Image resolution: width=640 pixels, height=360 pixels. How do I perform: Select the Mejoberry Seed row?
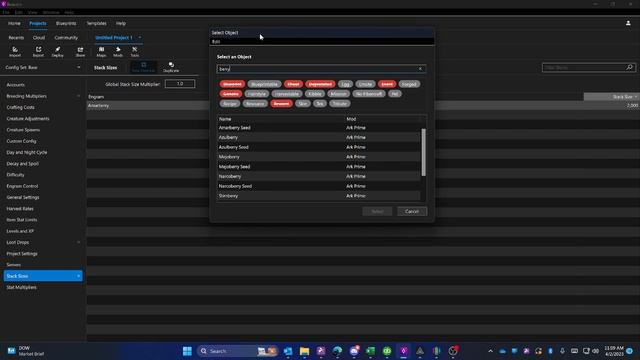click(x=319, y=167)
